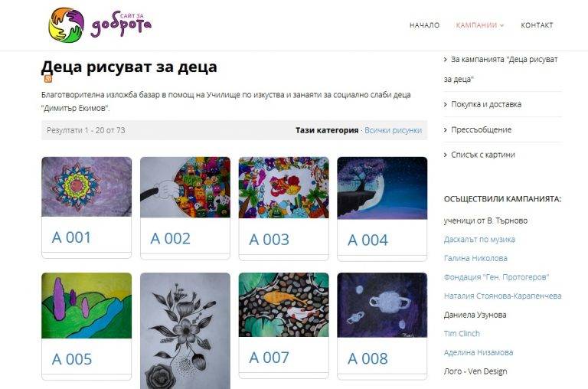Open Списък с картини sidebar item
The width and height of the screenshot is (588, 389).
click(x=482, y=155)
